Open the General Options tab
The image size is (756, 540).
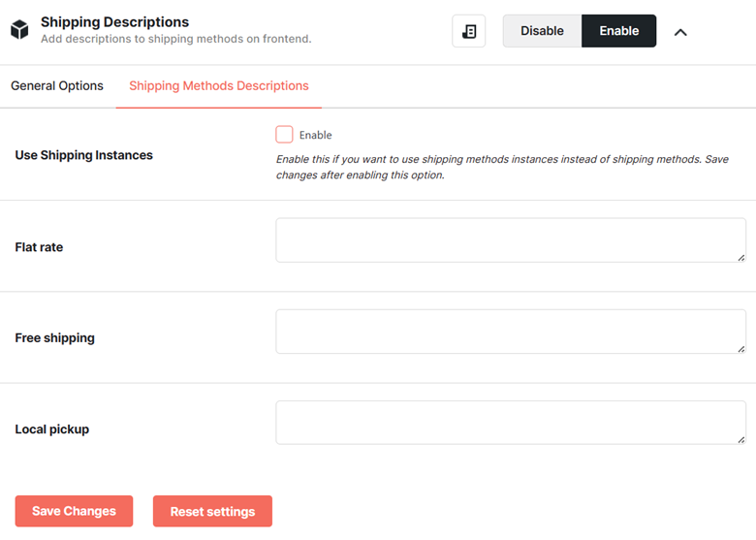pos(57,86)
